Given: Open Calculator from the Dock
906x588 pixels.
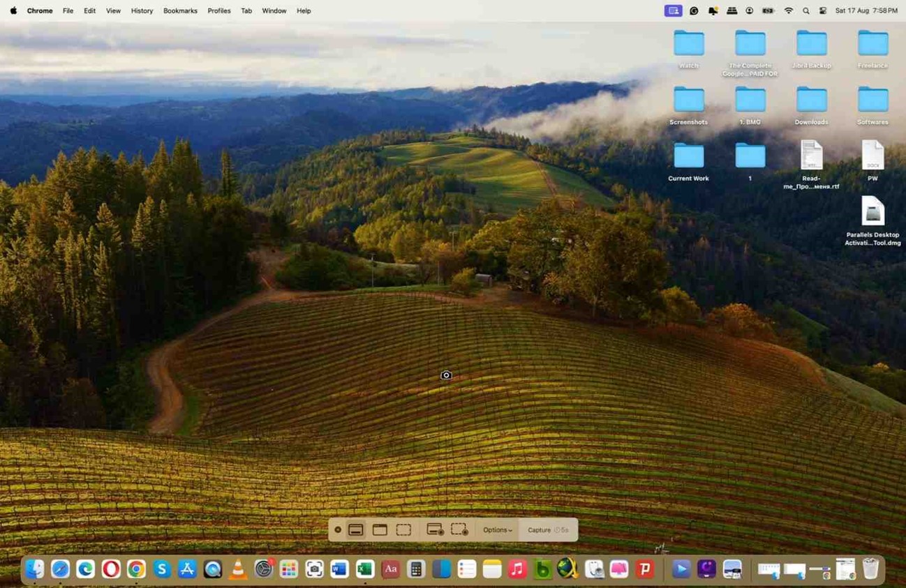Looking at the screenshot, I should coord(416,569).
